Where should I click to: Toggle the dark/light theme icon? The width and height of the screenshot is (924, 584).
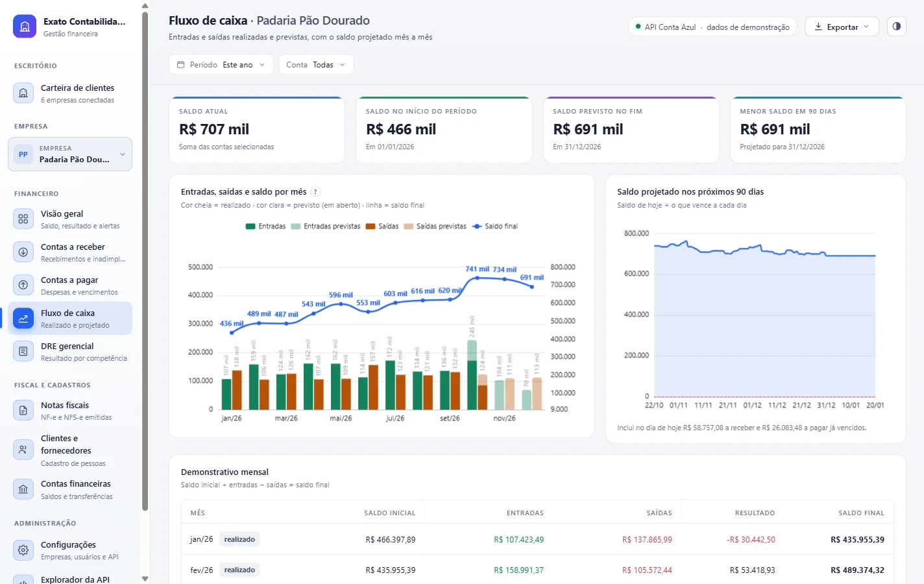coord(896,27)
